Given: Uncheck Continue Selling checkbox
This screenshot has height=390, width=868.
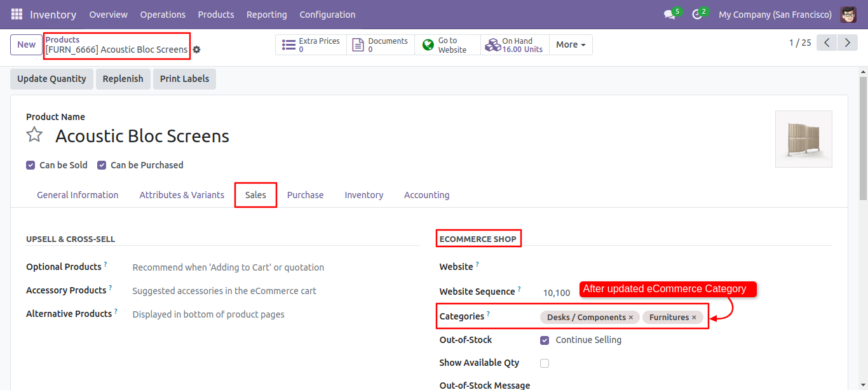Looking at the screenshot, I should click(545, 340).
